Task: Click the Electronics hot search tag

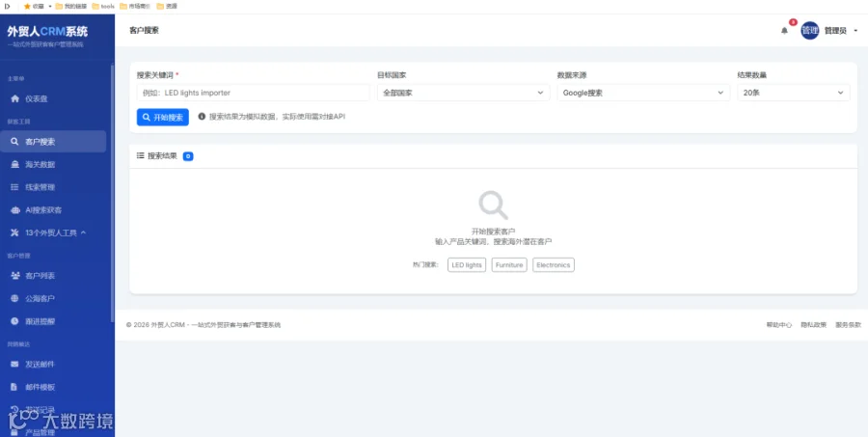Action: 553,264
